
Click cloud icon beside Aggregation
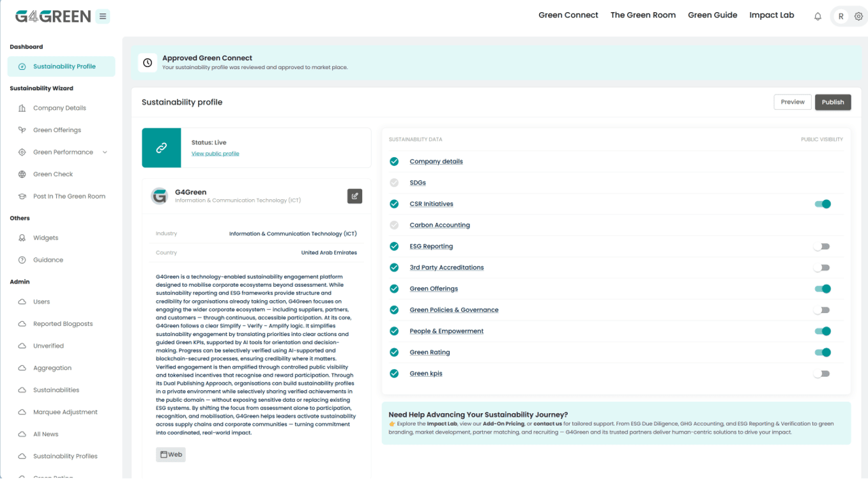tap(22, 368)
